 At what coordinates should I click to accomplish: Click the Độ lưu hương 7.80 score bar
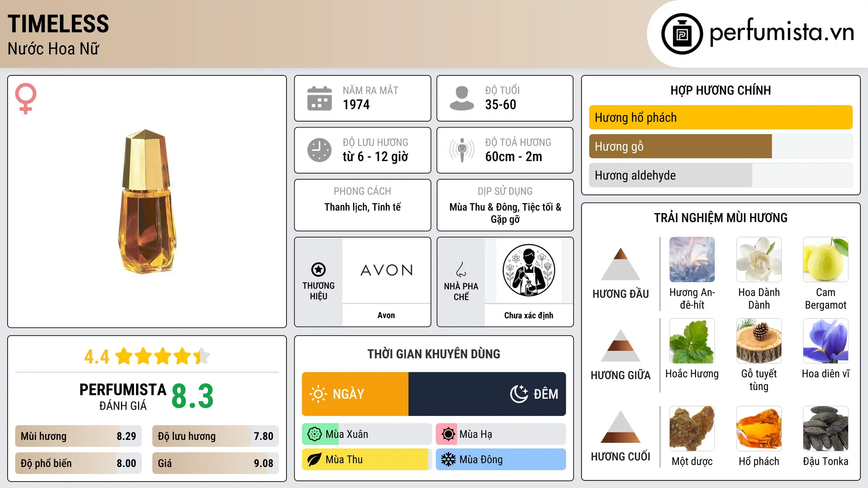tap(215, 436)
